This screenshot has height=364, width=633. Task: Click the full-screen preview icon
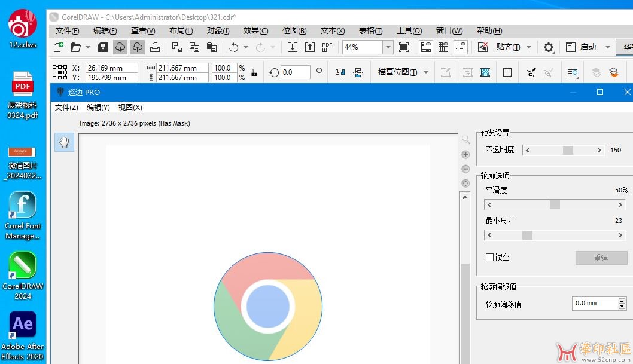click(x=404, y=47)
